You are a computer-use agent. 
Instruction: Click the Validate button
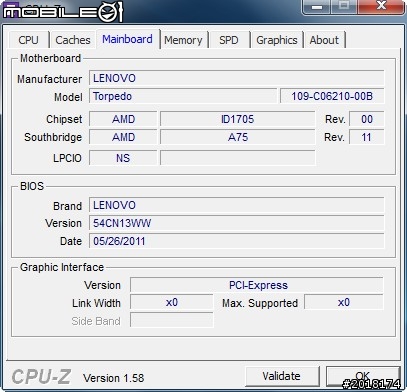282,376
